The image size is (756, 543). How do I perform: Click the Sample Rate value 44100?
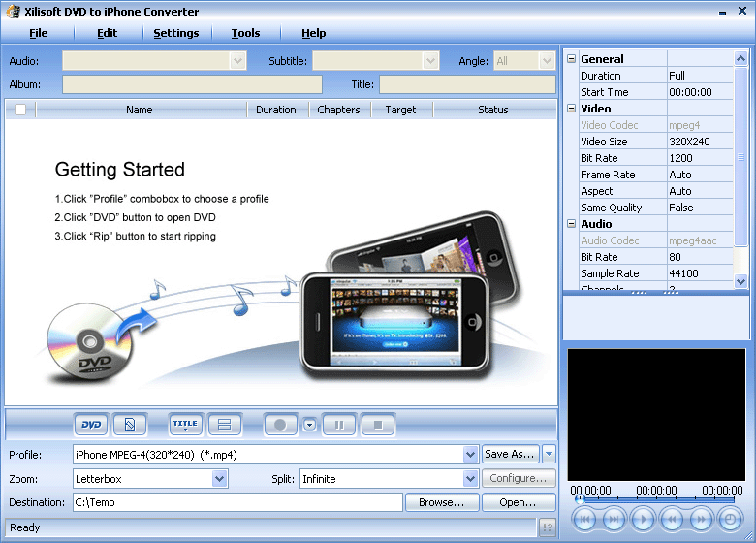tap(700, 273)
